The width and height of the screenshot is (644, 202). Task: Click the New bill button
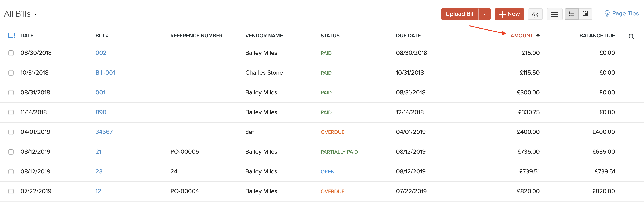(509, 14)
